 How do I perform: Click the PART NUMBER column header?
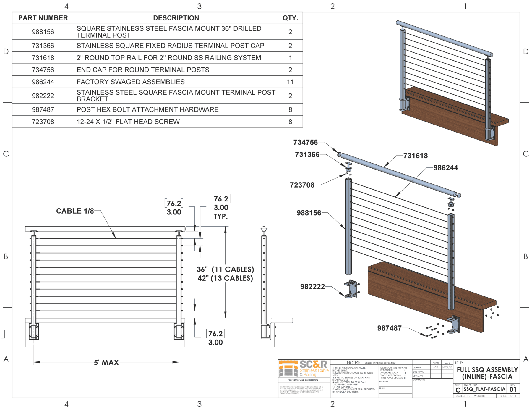coord(43,18)
